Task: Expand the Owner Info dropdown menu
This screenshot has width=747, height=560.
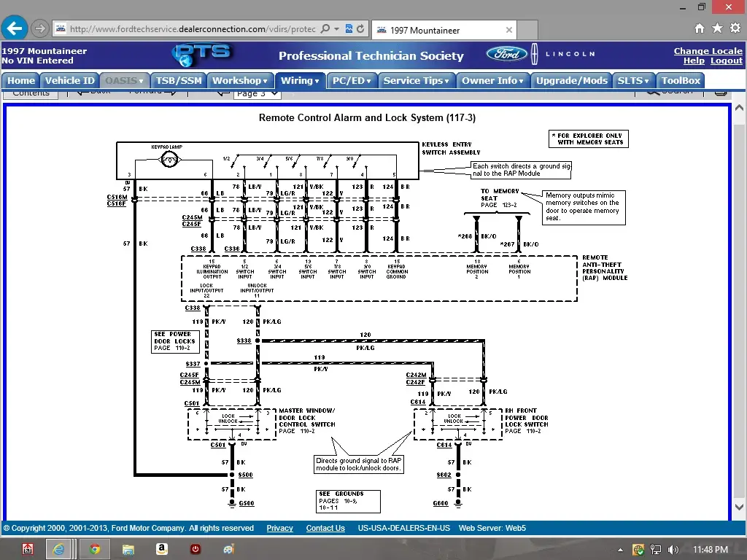Action: click(492, 80)
